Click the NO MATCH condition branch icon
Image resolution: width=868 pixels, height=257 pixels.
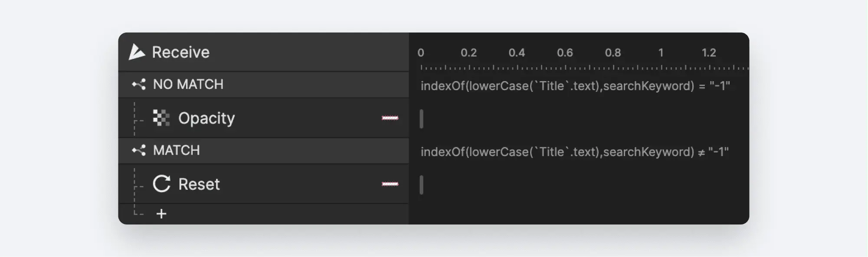pyautogui.click(x=139, y=84)
